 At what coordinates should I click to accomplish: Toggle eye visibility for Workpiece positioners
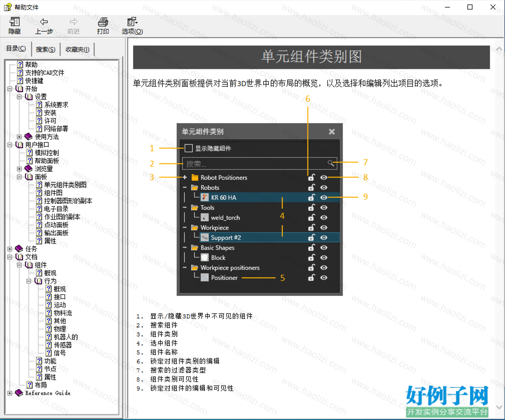324,268
